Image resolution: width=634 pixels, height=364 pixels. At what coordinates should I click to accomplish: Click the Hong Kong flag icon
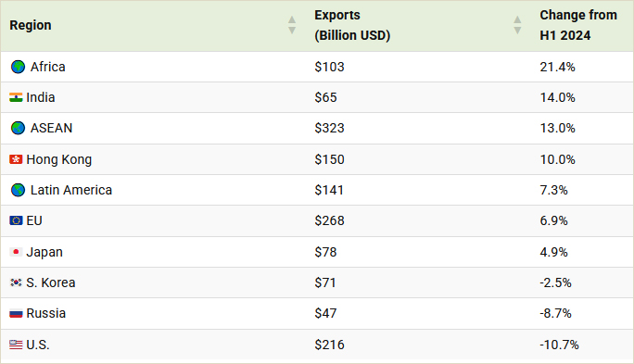tap(16, 159)
